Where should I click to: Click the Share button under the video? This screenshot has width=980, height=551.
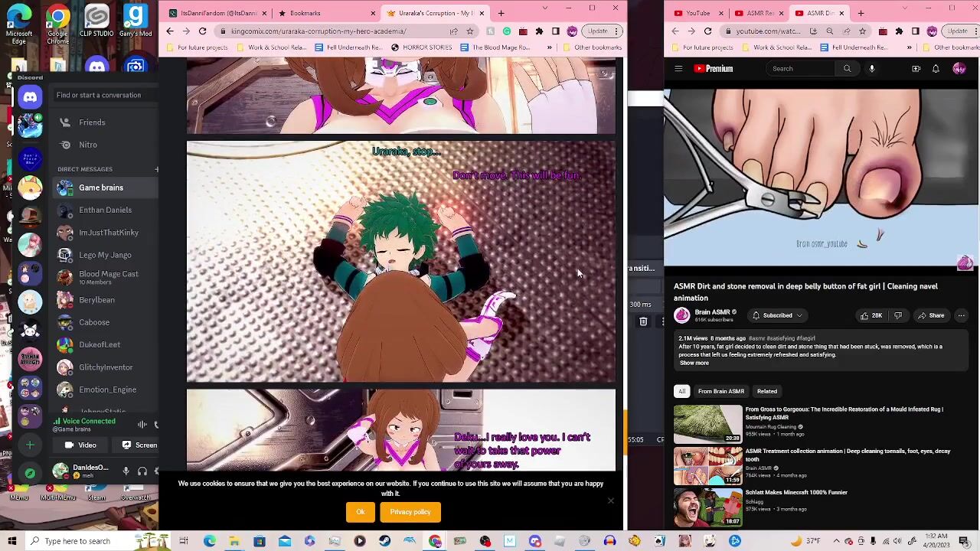(x=931, y=315)
